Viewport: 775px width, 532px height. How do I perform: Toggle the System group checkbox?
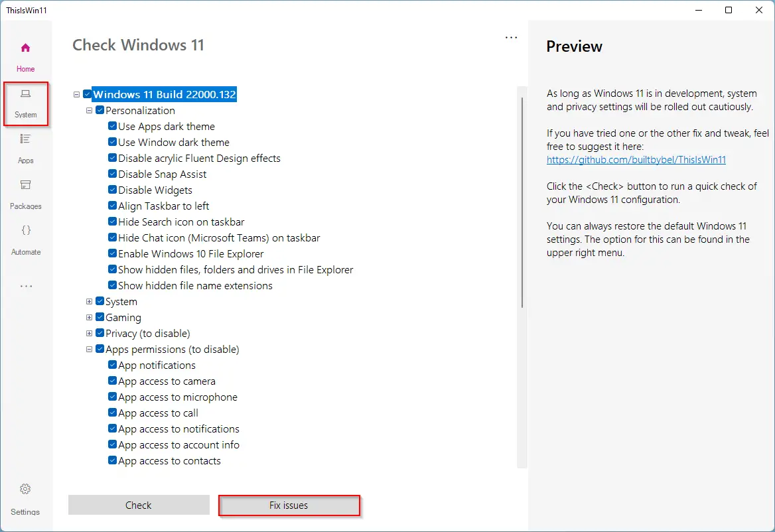coord(100,301)
